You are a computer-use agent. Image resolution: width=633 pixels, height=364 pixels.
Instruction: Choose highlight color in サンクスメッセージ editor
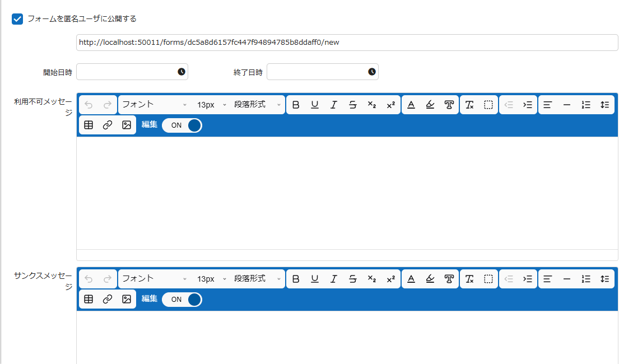click(430, 279)
